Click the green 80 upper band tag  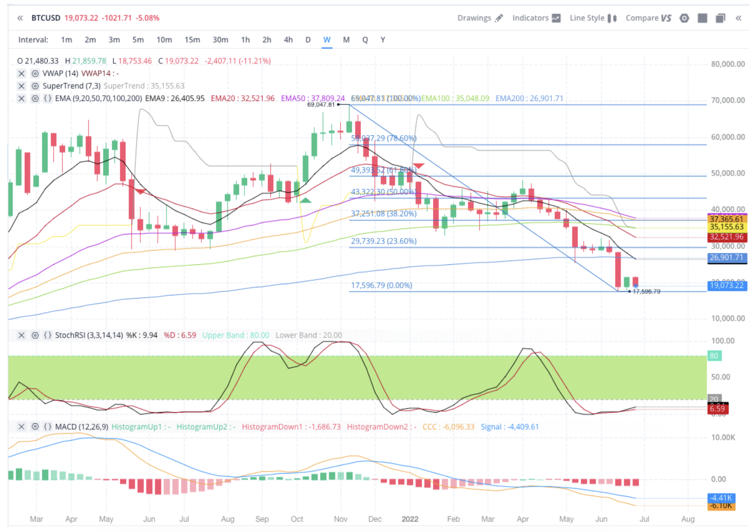tap(714, 356)
